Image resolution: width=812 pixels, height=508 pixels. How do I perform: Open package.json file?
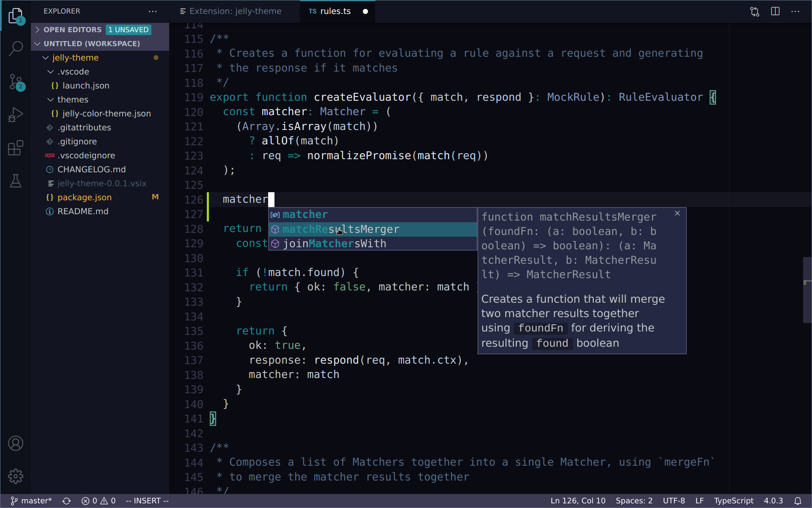pos(100,197)
